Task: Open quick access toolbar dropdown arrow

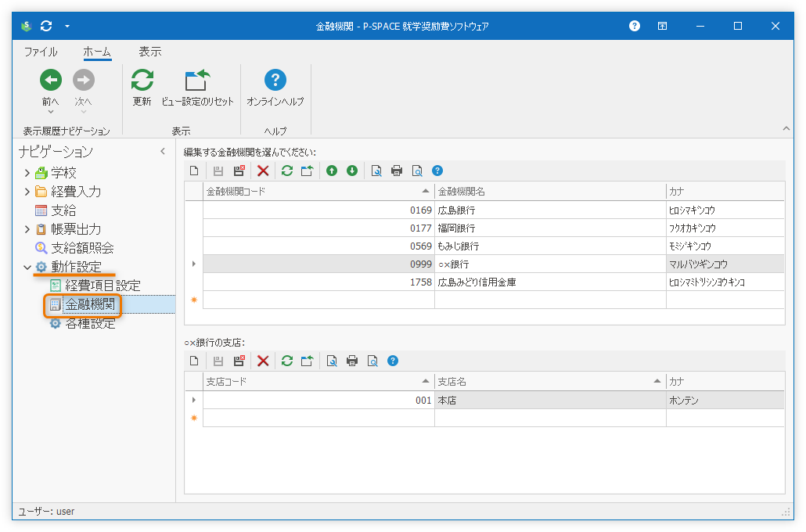Action: tap(67, 26)
